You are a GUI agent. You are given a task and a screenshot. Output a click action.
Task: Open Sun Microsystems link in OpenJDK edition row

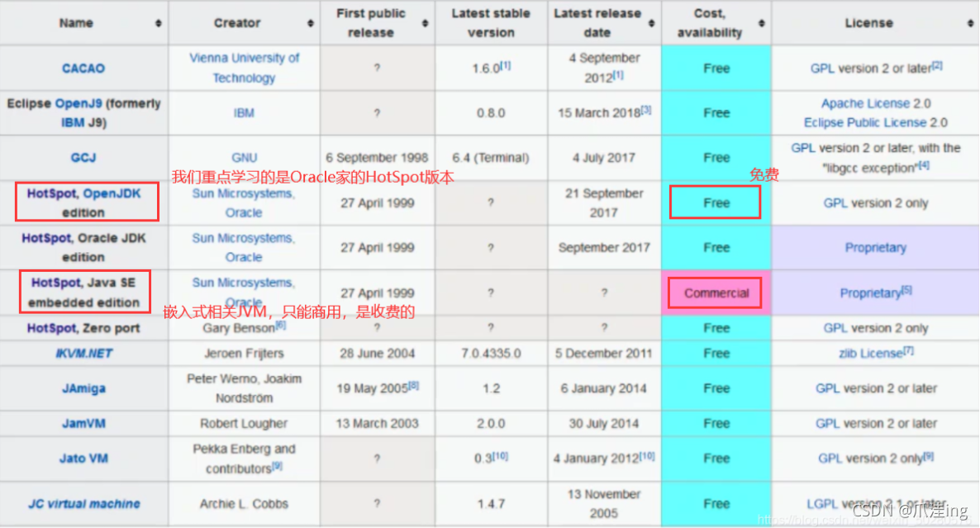click(244, 193)
